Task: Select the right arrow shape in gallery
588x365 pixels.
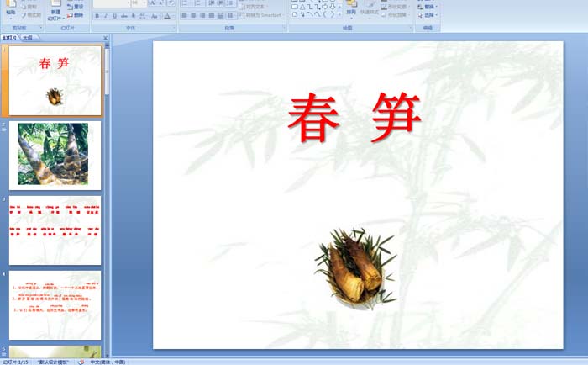Action: (x=325, y=7)
